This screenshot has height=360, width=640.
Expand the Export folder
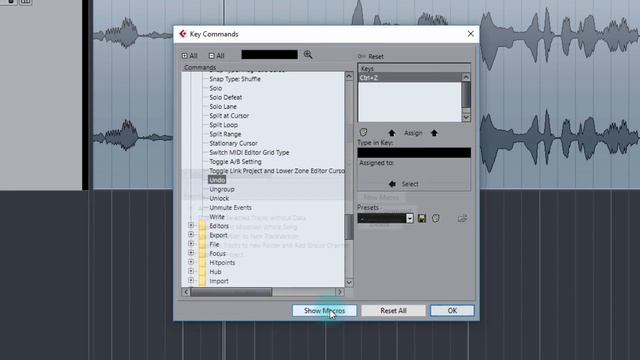(191, 235)
